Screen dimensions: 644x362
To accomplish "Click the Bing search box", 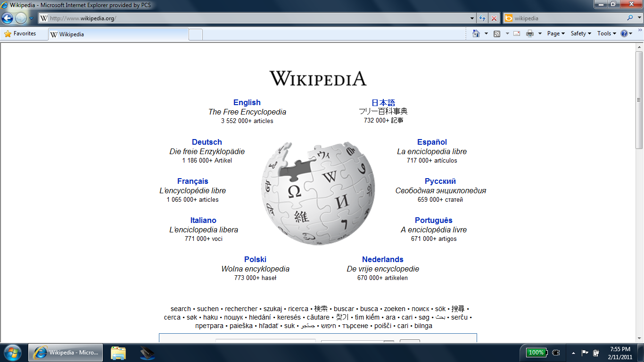I will click(568, 18).
